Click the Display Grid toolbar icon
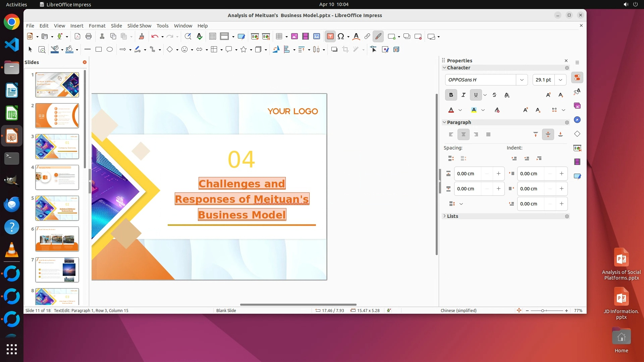 pyautogui.click(x=212, y=37)
